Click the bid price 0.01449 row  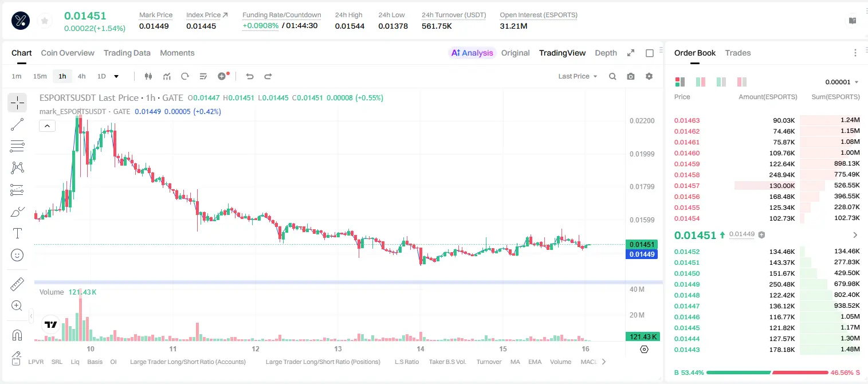767,284
